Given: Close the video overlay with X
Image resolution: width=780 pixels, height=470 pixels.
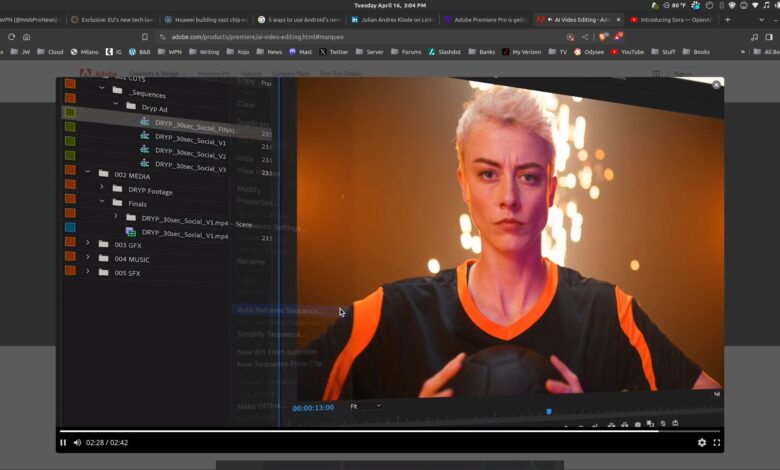Looking at the screenshot, I should tap(716, 85).
